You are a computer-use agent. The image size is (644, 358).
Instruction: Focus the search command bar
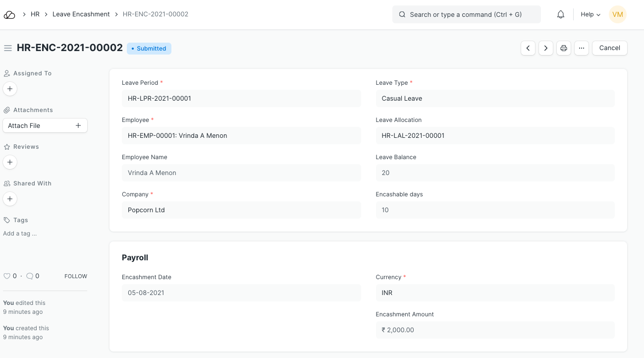(x=466, y=15)
